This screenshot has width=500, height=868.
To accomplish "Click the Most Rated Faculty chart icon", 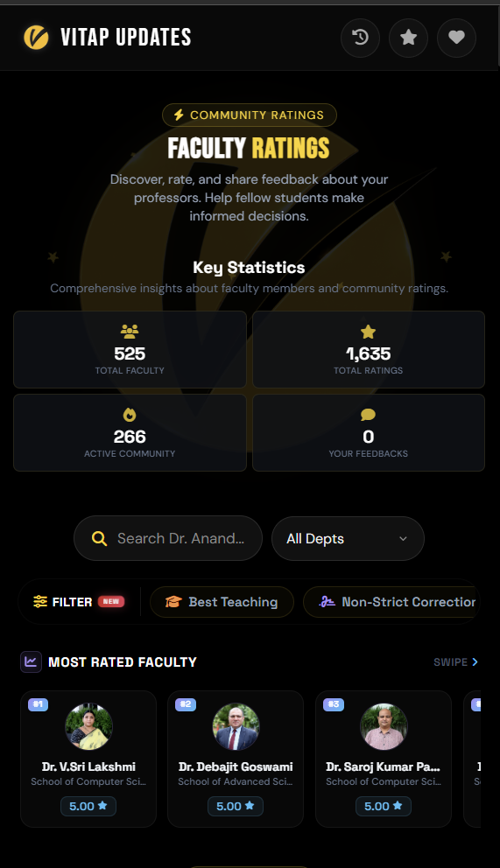I will pos(31,661).
